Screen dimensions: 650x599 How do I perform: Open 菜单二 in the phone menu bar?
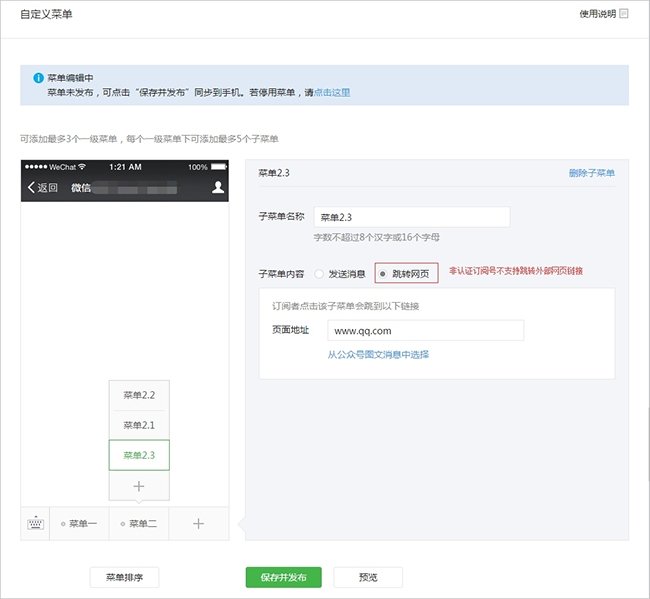tap(139, 524)
